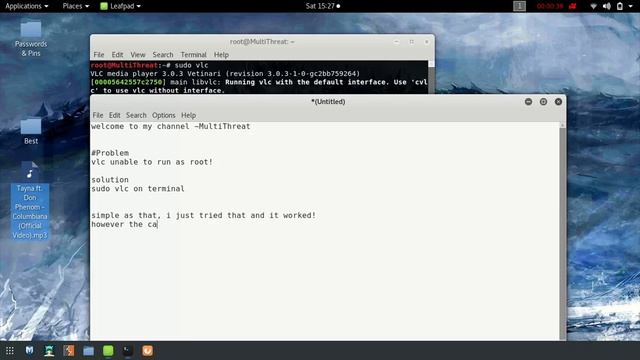
Task: Click the '#Problem' line in Leafpad
Action: (110, 153)
